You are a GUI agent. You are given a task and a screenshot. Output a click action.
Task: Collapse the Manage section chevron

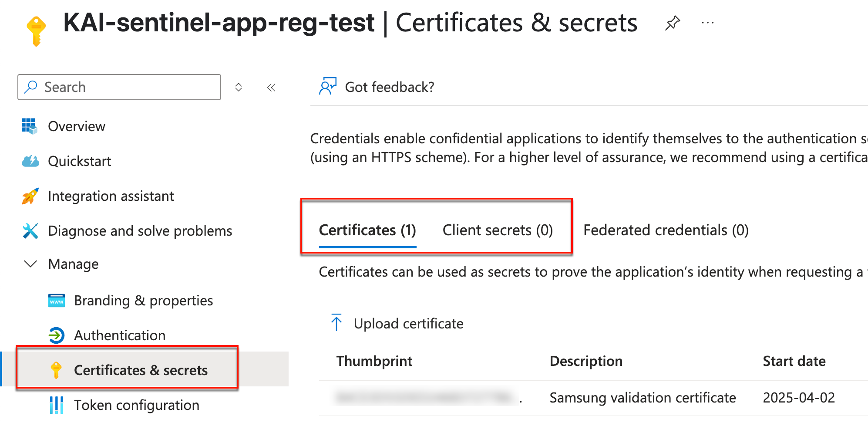click(x=30, y=264)
